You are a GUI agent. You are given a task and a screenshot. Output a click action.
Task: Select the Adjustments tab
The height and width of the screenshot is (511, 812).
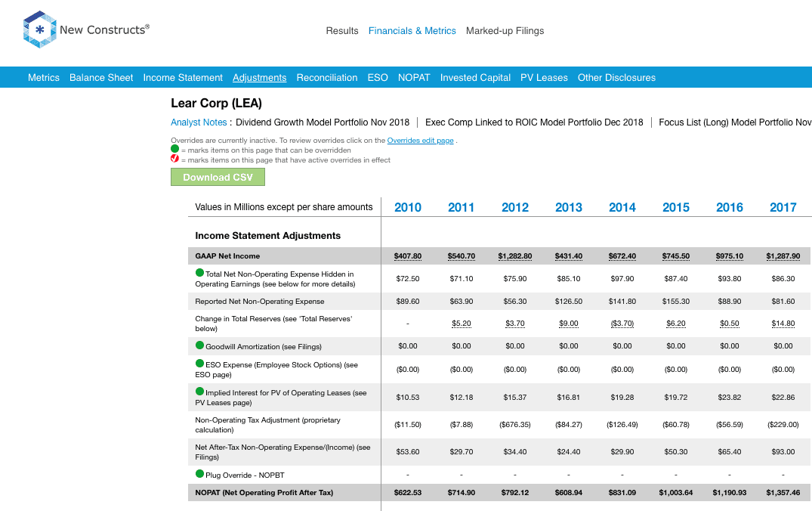[x=259, y=78]
